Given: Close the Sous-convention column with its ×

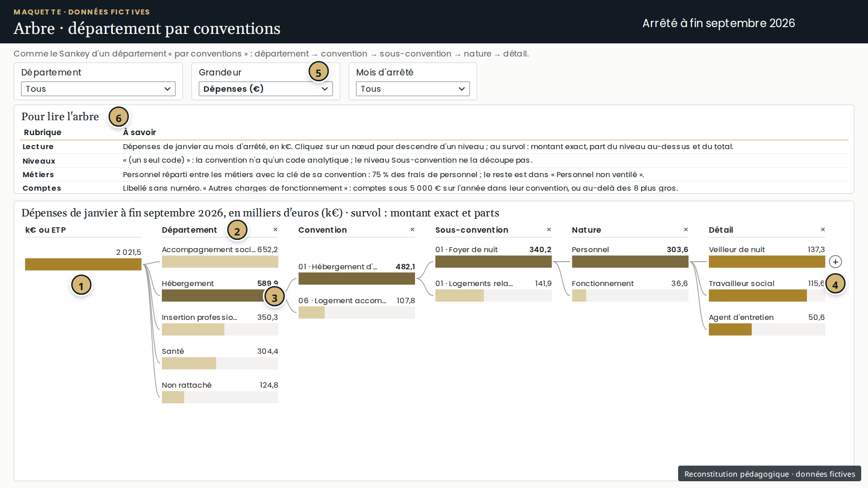Looking at the screenshot, I should click(549, 230).
